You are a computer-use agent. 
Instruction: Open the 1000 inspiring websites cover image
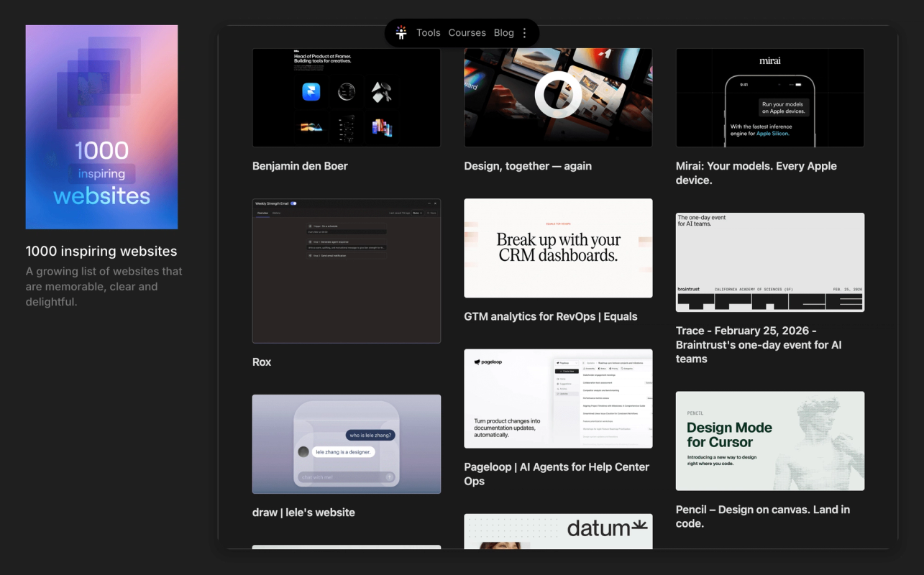click(x=101, y=127)
